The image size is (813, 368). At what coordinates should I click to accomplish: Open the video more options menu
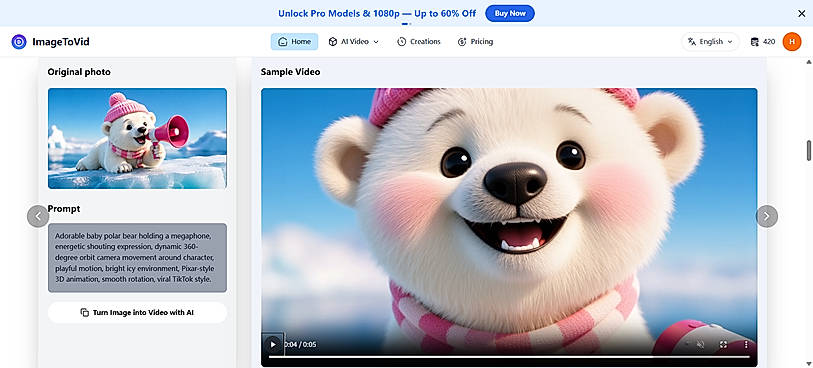(x=746, y=345)
